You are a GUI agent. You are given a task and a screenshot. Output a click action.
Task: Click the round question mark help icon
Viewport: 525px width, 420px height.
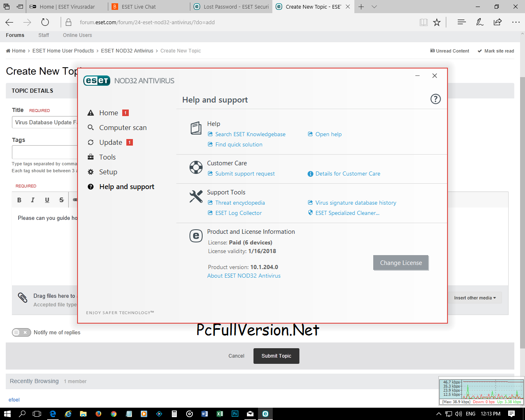(x=435, y=99)
